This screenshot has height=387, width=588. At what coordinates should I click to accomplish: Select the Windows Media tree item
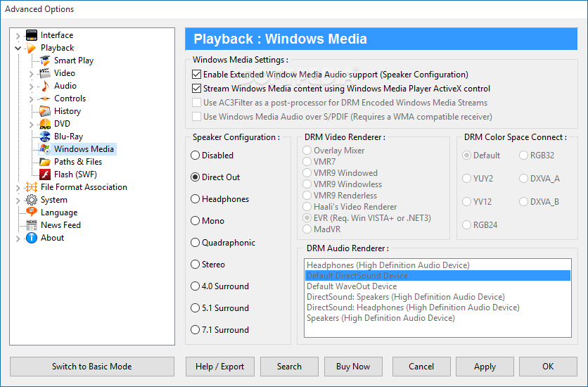coord(84,149)
